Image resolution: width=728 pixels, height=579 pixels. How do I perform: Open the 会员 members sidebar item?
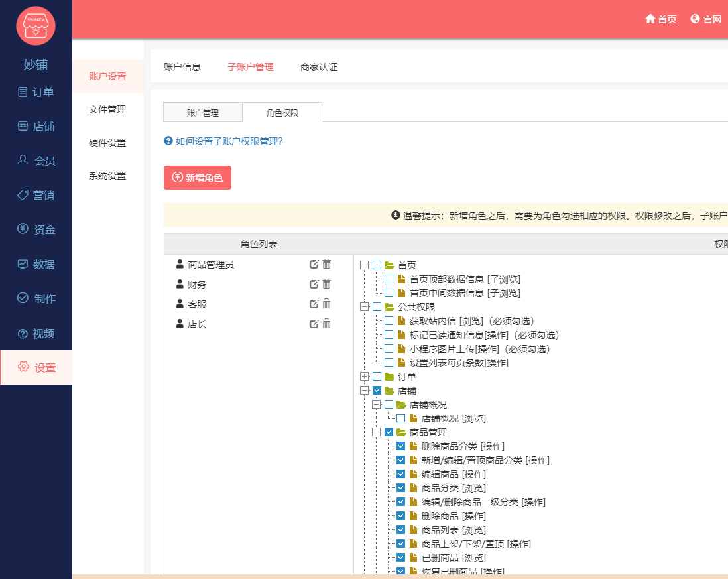point(36,161)
